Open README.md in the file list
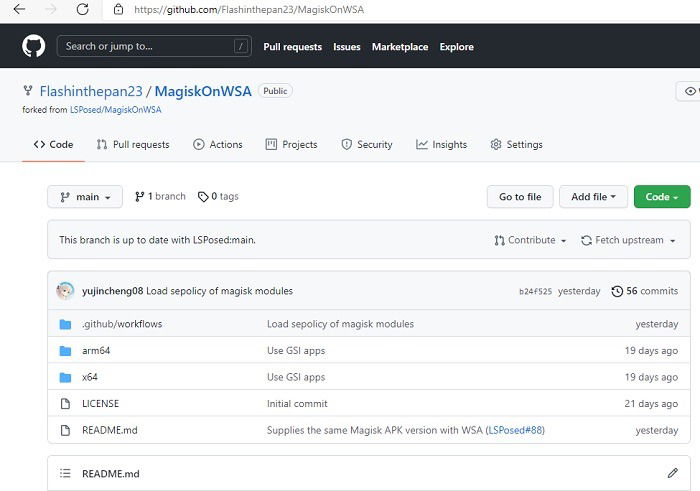 (x=110, y=430)
